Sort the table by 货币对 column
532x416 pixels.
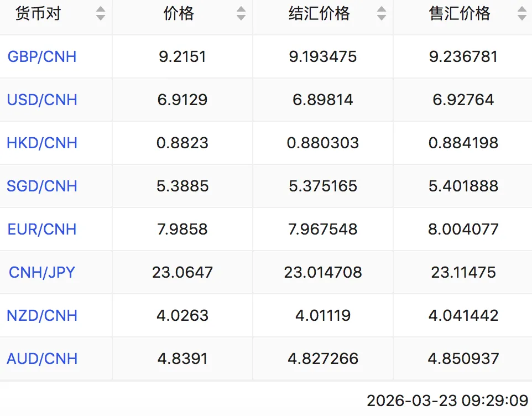pyautogui.click(x=101, y=13)
